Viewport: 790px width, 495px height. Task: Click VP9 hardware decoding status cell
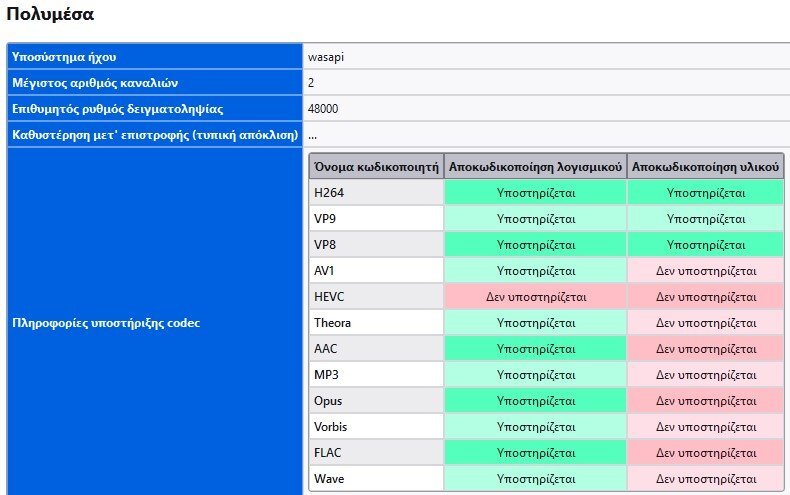[705, 219]
